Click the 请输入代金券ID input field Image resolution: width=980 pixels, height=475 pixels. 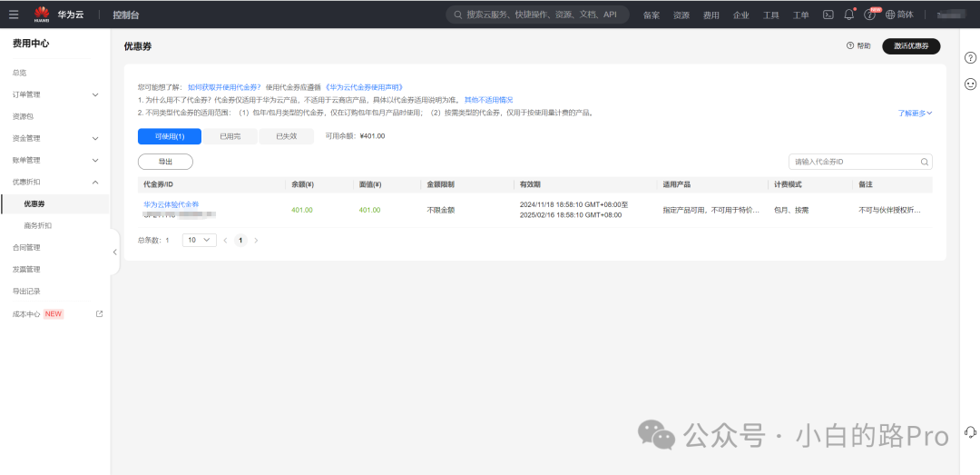(x=860, y=162)
